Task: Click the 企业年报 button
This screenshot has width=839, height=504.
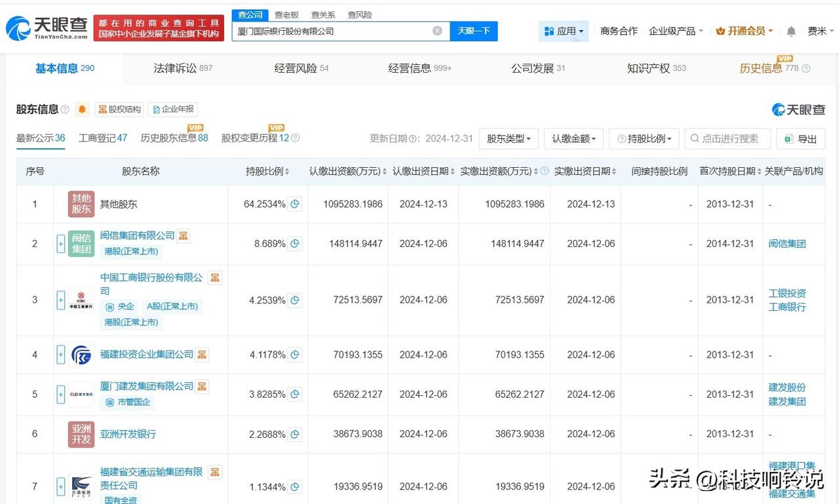Action: coord(172,109)
